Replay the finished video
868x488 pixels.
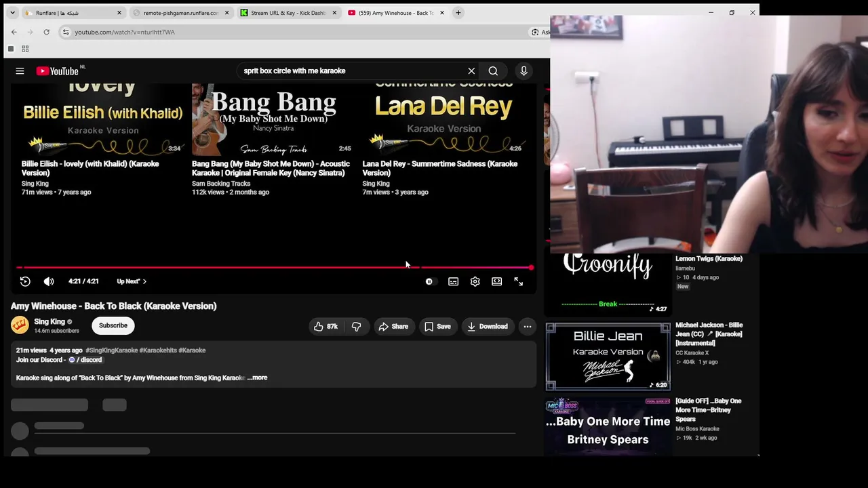coord(25,281)
